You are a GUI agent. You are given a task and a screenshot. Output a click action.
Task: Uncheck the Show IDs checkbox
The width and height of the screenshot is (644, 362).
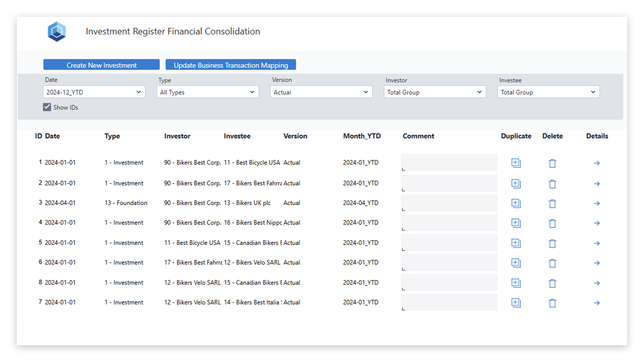click(x=47, y=107)
